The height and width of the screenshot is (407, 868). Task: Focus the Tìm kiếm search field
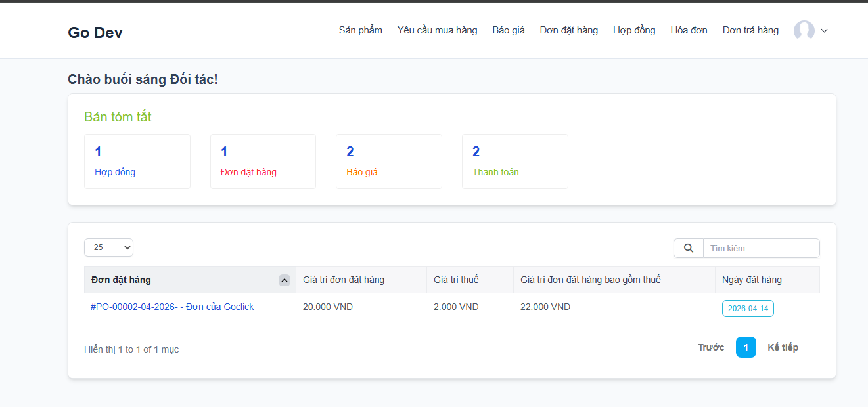coord(761,248)
